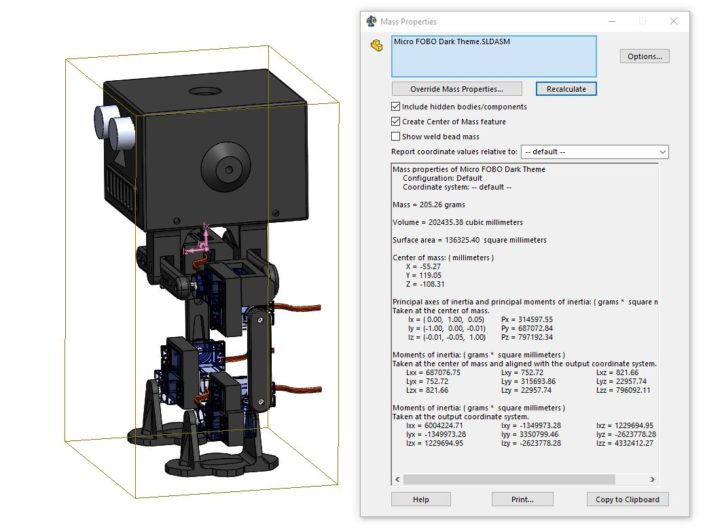705x528 pixels.
Task: Click the Mass Properties title bar icon
Action: tap(372, 21)
